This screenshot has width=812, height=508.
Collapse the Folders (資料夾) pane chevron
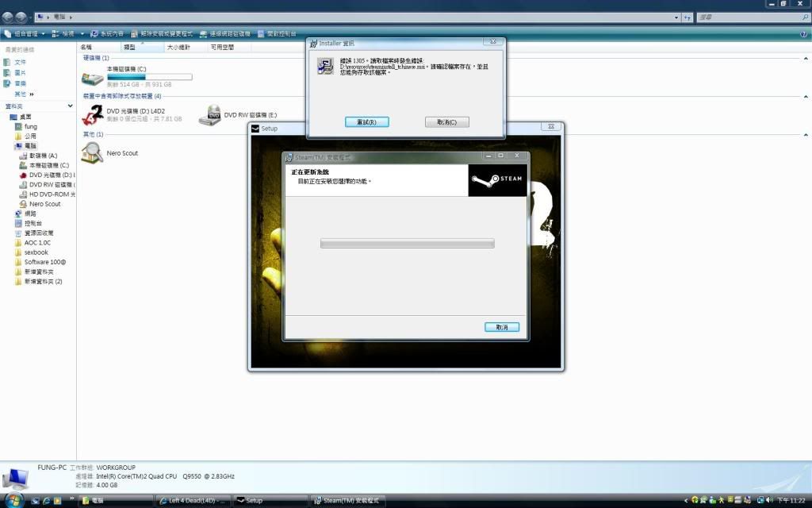point(70,106)
